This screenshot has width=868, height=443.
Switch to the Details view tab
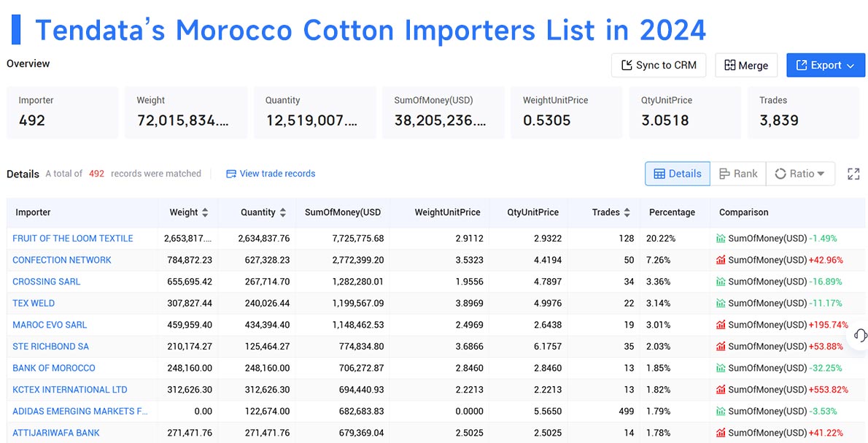(x=678, y=173)
